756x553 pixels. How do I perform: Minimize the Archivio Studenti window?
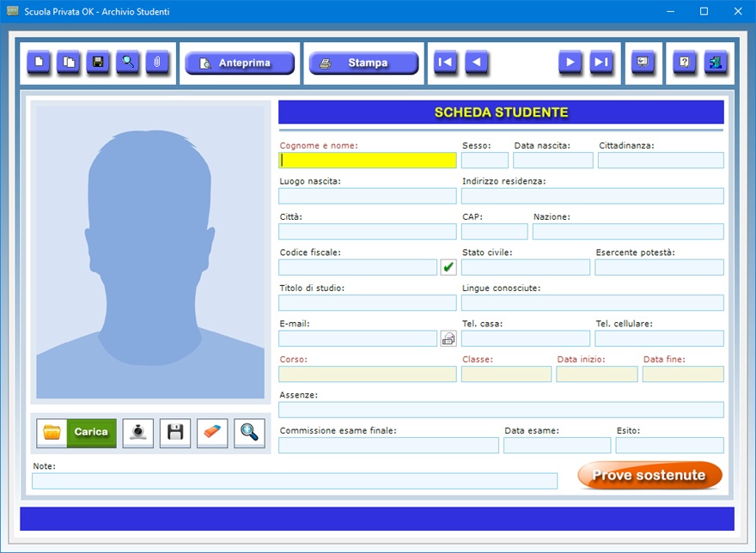(670, 11)
